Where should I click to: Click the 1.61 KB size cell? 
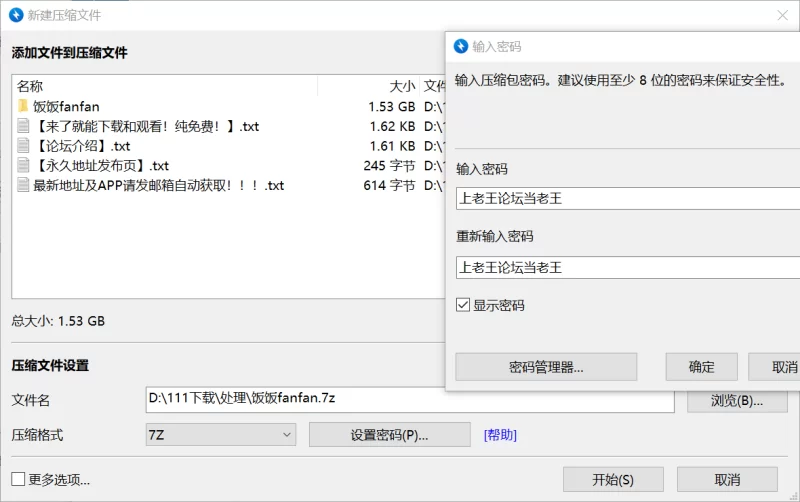[392, 146]
